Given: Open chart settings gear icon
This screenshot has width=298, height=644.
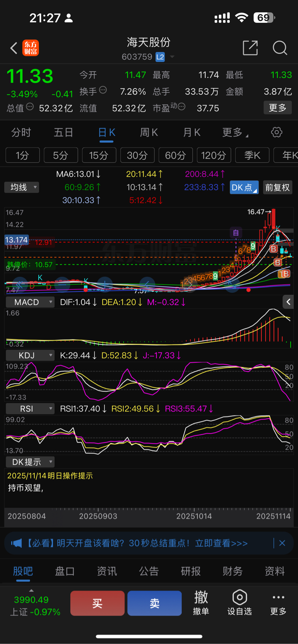Looking at the screenshot, I should coord(277,132).
